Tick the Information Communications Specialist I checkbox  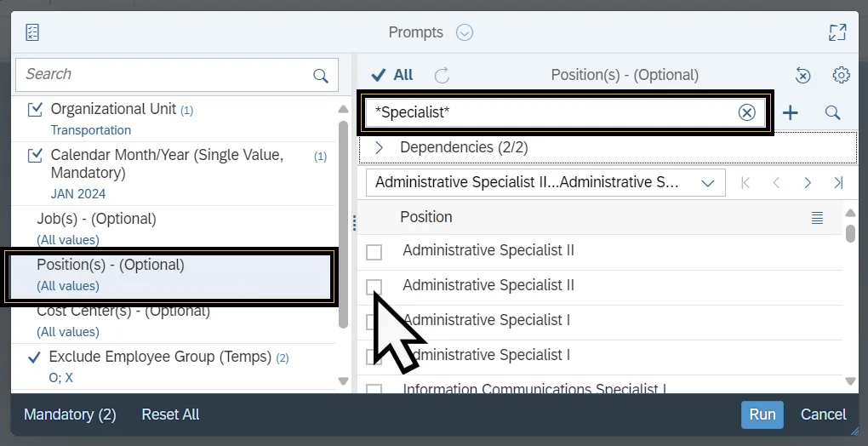[x=374, y=391]
